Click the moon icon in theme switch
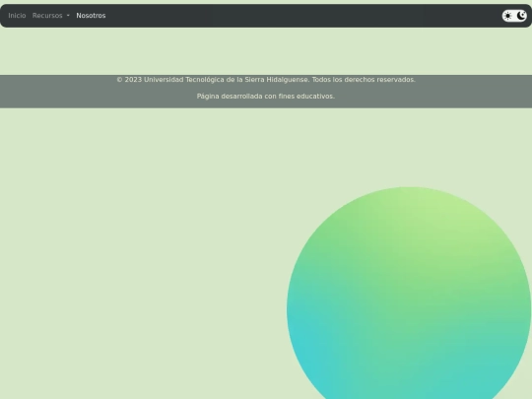The height and width of the screenshot is (399, 532). point(521,16)
